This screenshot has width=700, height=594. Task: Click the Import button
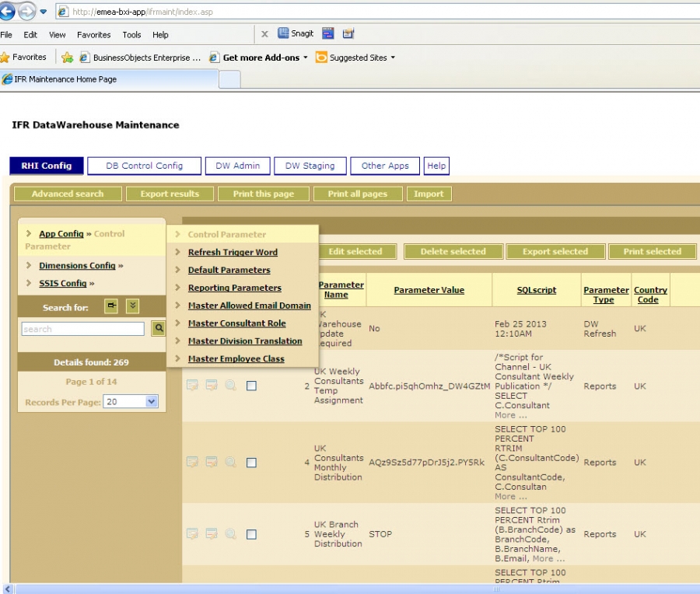(429, 194)
